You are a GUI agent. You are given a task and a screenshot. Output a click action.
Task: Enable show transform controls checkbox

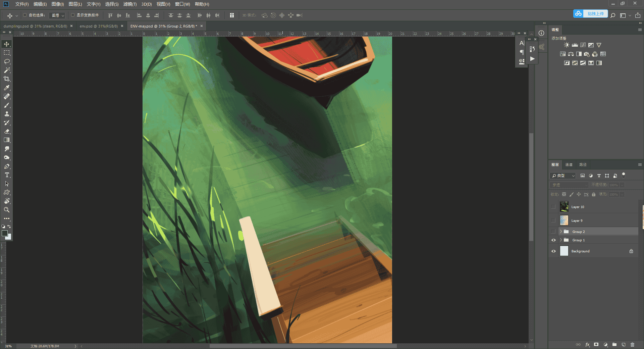pyautogui.click(x=72, y=15)
